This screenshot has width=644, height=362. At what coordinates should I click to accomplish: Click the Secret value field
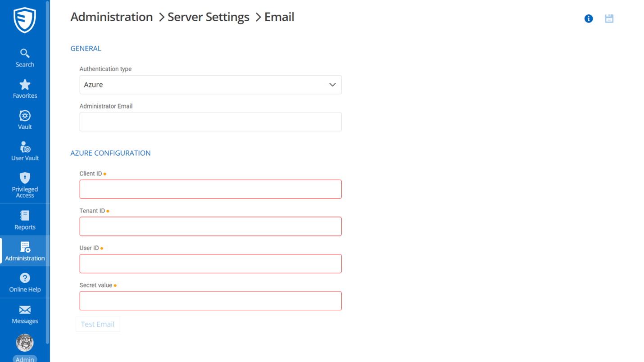tap(210, 301)
